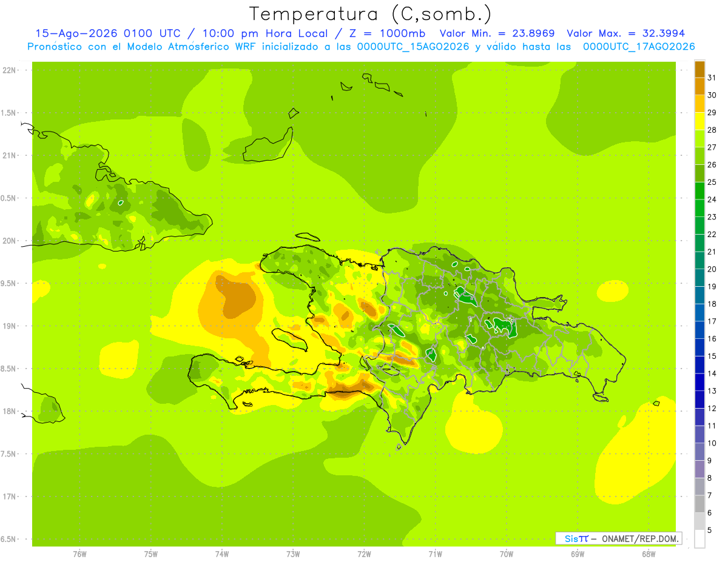Select the legend color band between 12 and 13
The width and height of the screenshot is (728, 562).
pos(699,400)
